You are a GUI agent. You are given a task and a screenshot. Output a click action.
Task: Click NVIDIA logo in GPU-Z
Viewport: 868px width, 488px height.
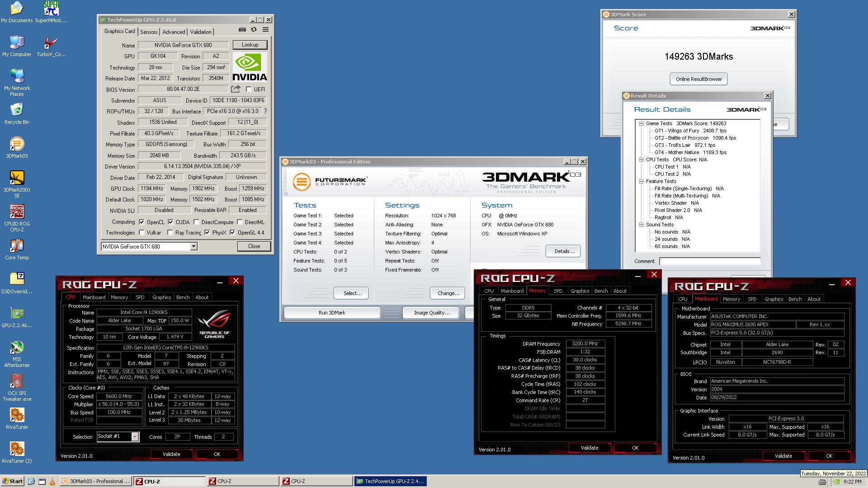click(250, 67)
